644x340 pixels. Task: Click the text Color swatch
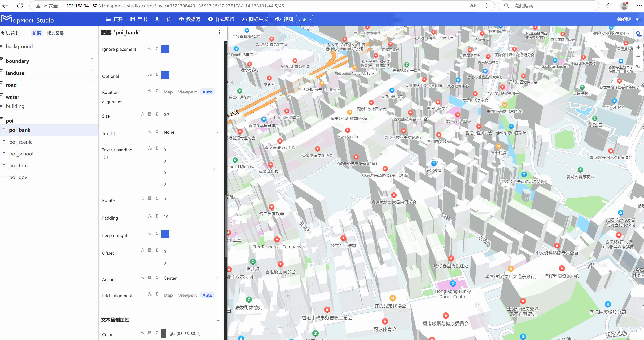point(164,333)
